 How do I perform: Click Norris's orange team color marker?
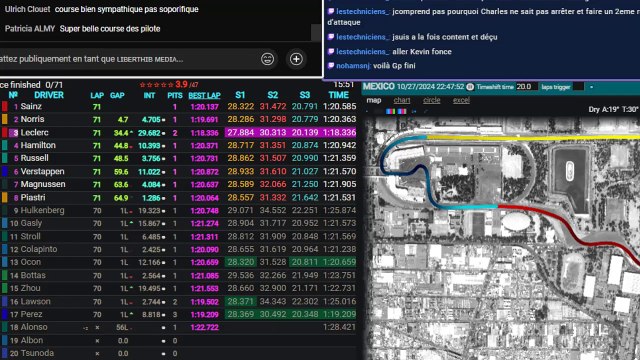point(5,119)
